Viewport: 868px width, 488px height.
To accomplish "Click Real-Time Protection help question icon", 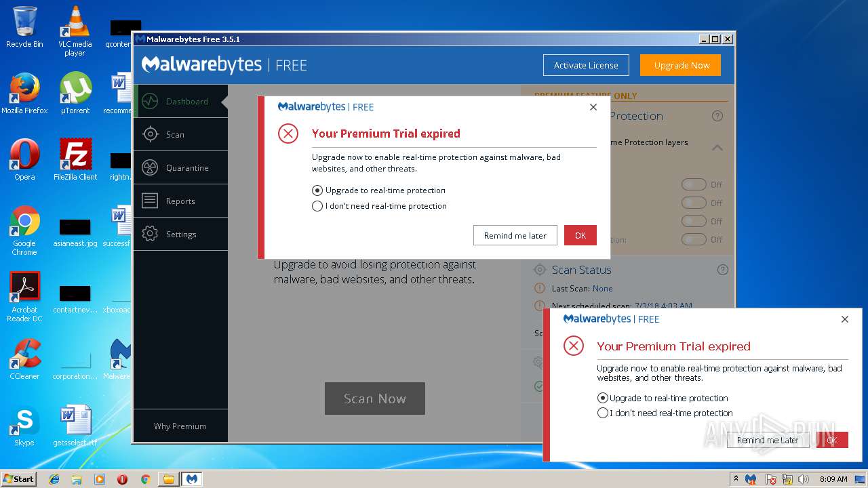I will [x=717, y=117].
